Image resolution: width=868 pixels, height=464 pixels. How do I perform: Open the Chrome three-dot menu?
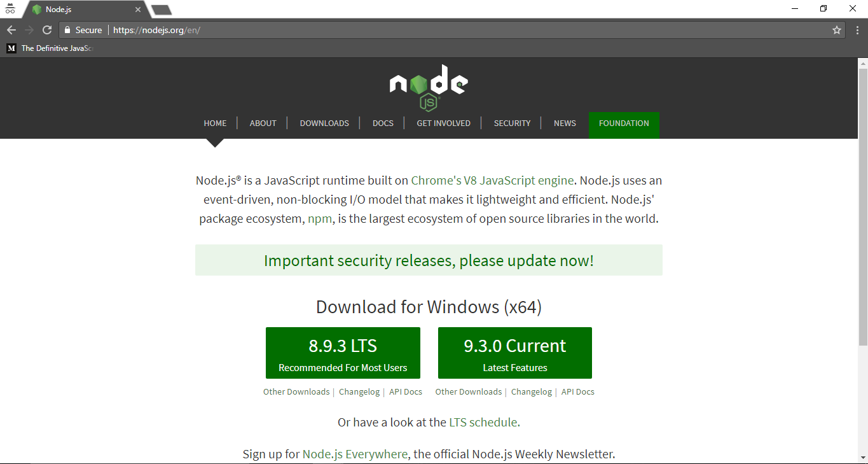(x=857, y=30)
